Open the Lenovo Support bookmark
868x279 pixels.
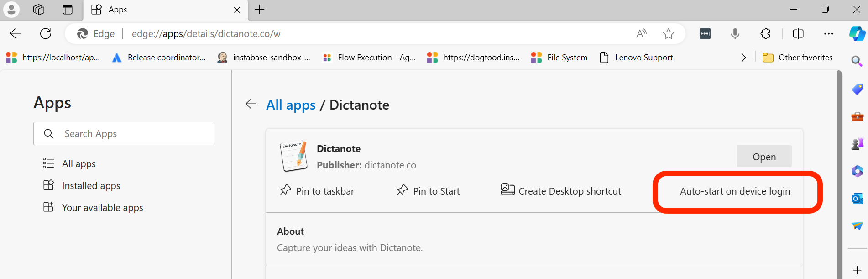coord(636,58)
